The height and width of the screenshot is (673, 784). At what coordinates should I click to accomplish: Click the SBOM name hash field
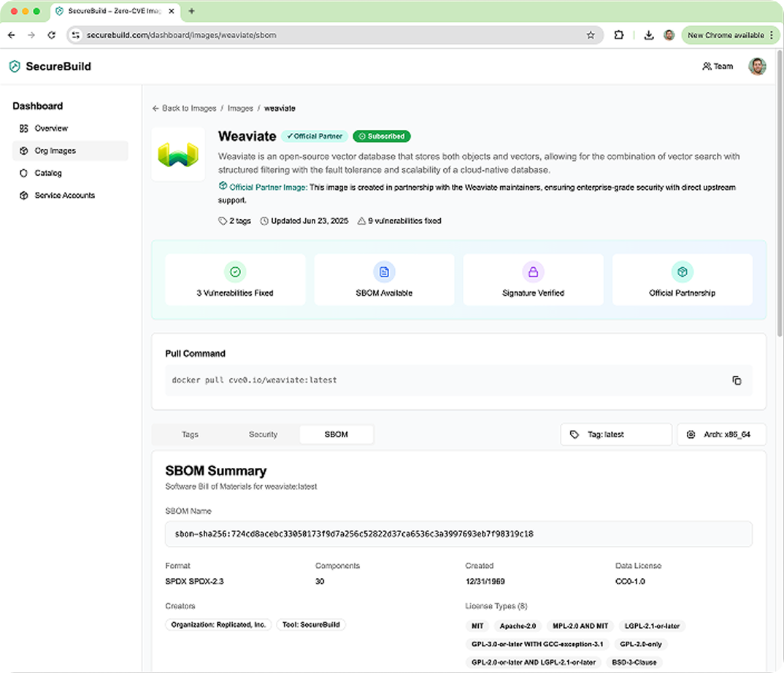click(458, 534)
